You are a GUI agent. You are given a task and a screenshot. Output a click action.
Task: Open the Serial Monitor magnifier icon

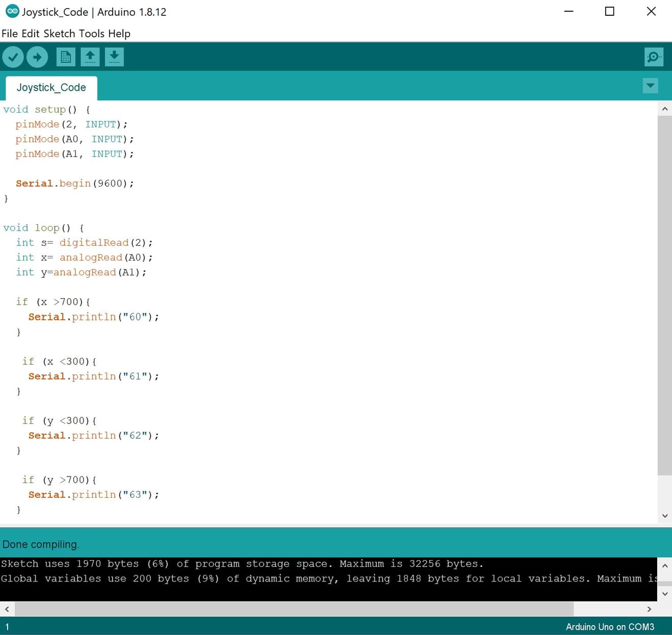(654, 57)
